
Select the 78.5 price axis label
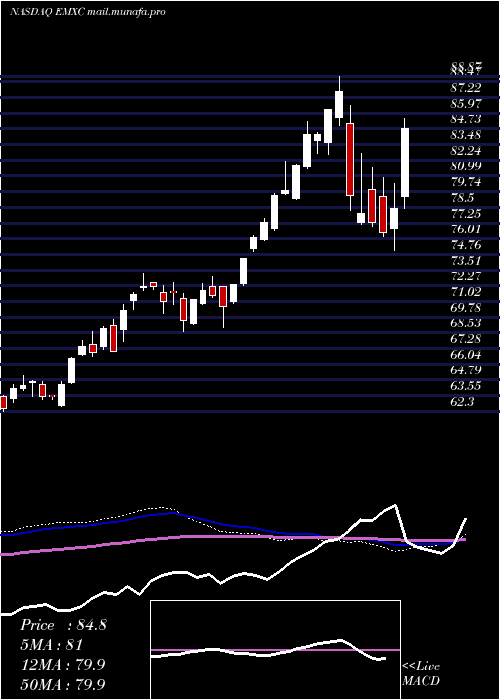click(462, 198)
